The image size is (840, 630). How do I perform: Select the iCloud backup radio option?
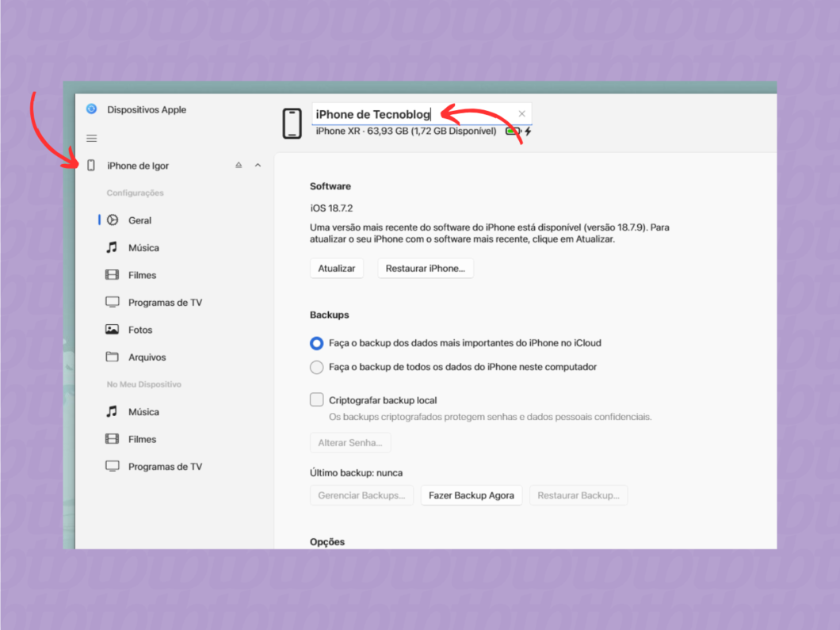pos(317,343)
